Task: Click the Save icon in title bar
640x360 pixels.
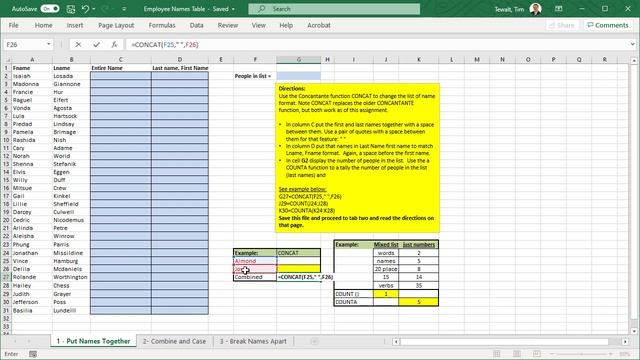Action: pyautogui.click(x=71, y=9)
